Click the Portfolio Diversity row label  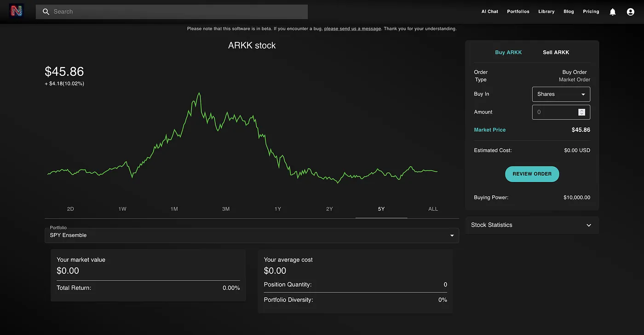(288, 300)
